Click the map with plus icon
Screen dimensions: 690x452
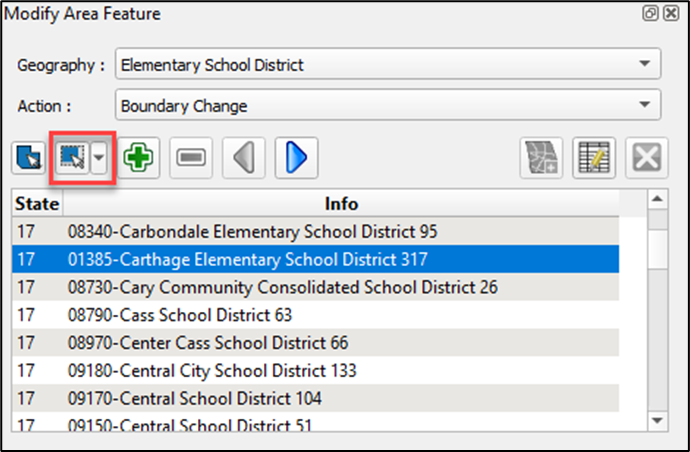pyautogui.click(x=541, y=158)
